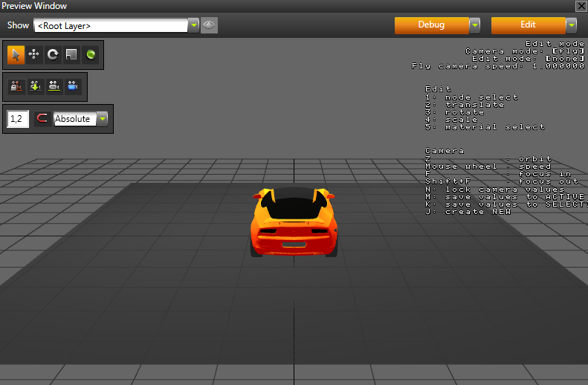This screenshot has height=385, width=588.
Task: Click the snap value input field
Action: click(17, 119)
